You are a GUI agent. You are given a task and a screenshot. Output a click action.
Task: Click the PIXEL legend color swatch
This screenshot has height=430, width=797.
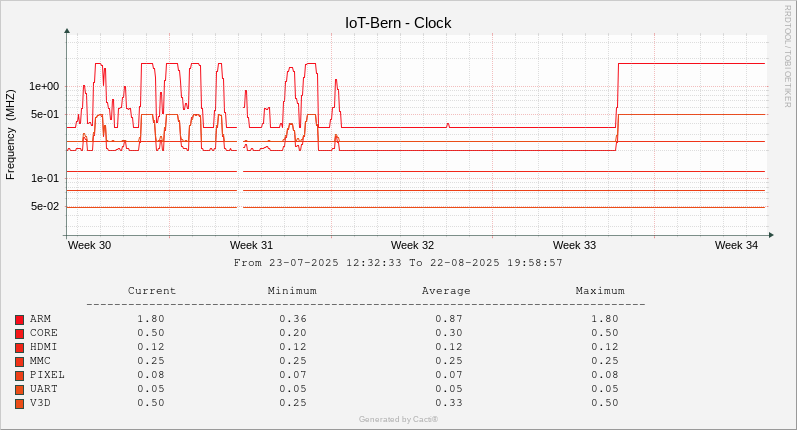pyautogui.click(x=19, y=376)
